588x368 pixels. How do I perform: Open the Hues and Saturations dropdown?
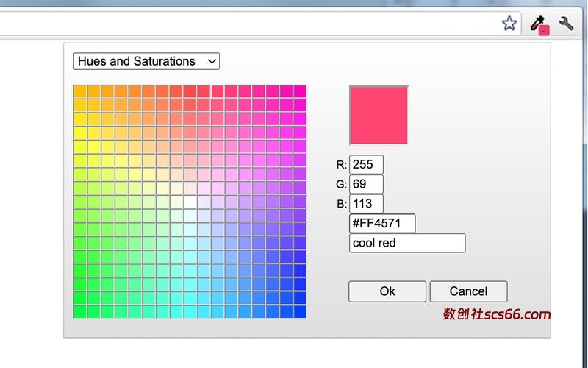[x=146, y=61]
